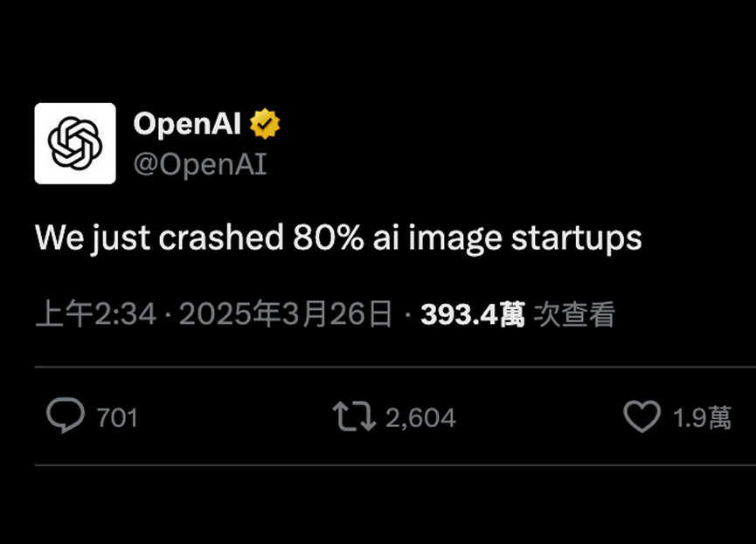This screenshot has width=756, height=544.
Task: Click the "80%" text in the tweet
Action: click(x=328, y=238)
